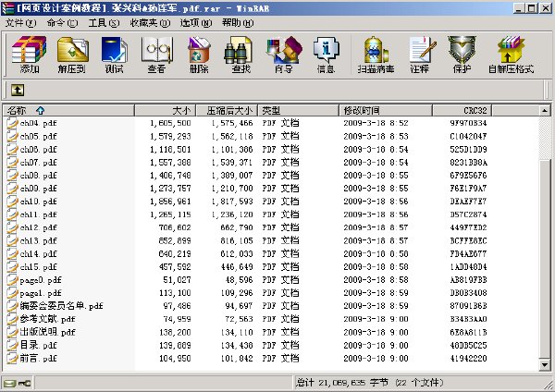The width and height of the screenshot is (555, 392).
Task: Open the 查找 (Find) binoculars icon
Action: (241, 55)
